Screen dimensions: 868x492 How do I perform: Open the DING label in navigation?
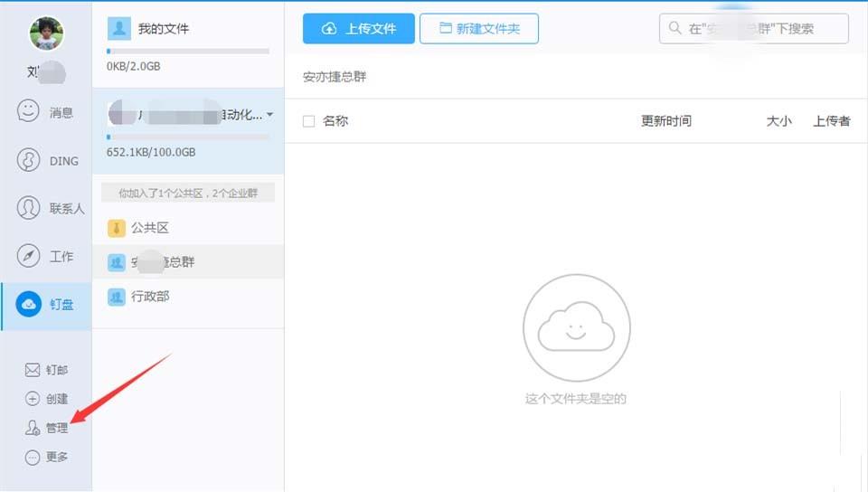pos(64,161)
